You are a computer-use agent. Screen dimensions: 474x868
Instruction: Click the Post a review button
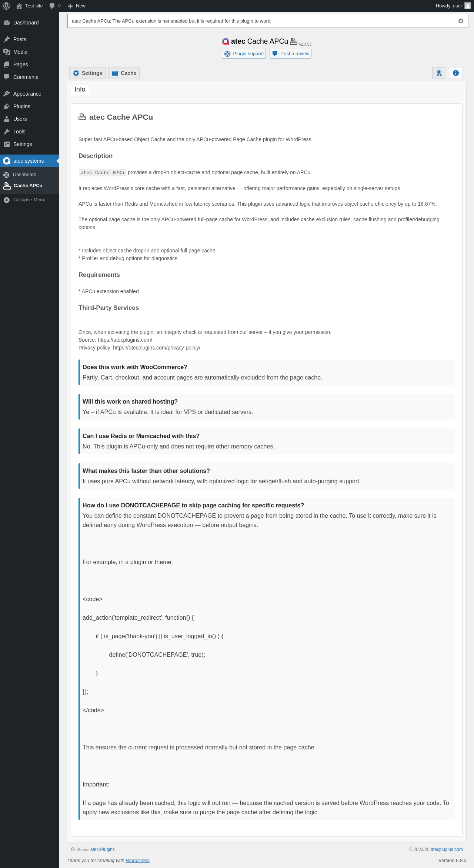point(290,54)
